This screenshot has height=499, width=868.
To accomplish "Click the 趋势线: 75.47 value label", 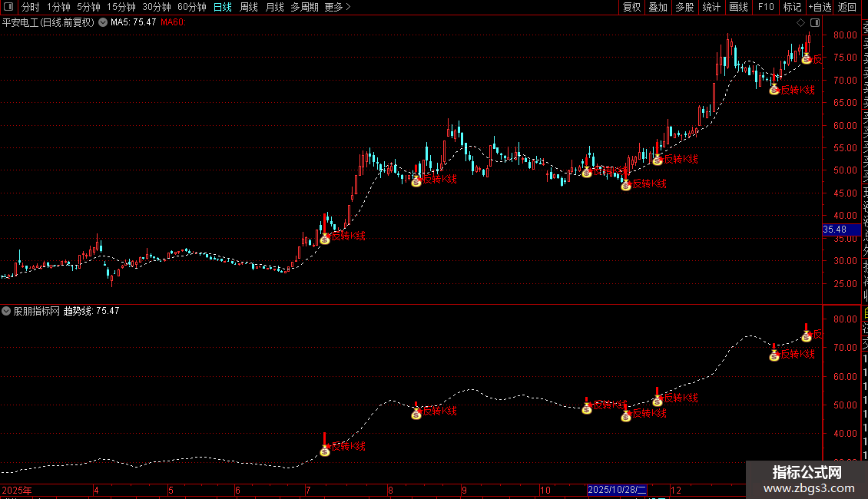I will point(91,311).
